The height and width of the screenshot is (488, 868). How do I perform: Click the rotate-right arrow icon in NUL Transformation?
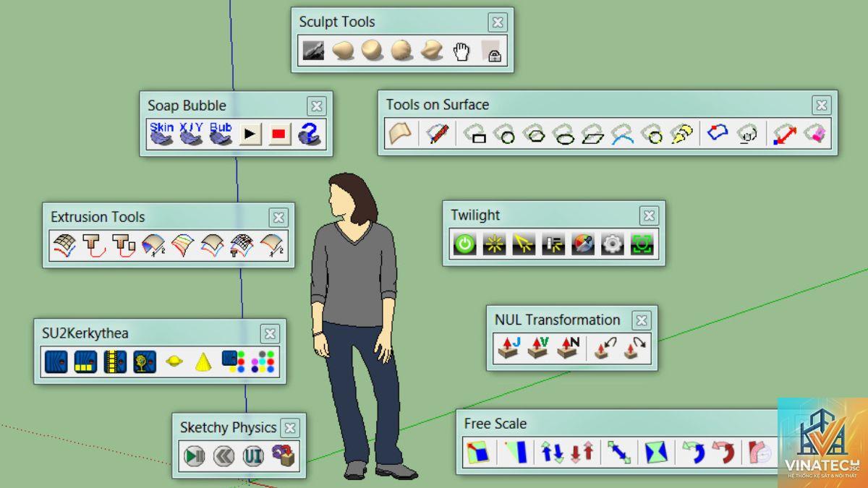(637, 348)
